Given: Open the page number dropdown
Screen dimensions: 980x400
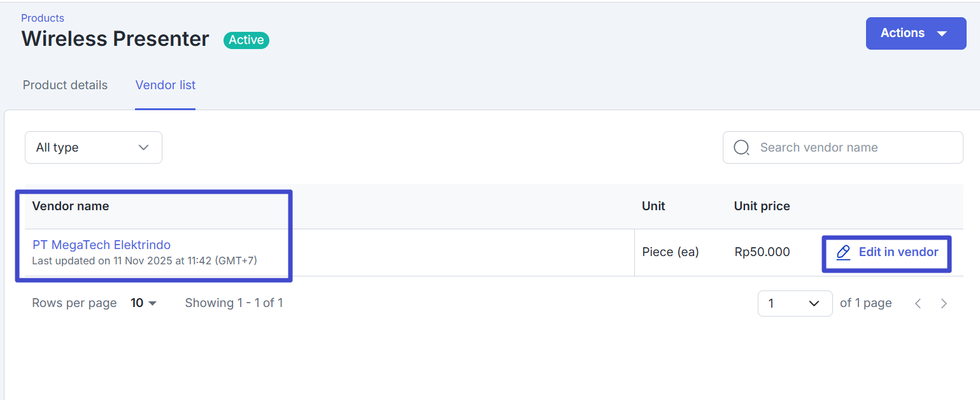Looking at the screenshot, I should [795, 303].
